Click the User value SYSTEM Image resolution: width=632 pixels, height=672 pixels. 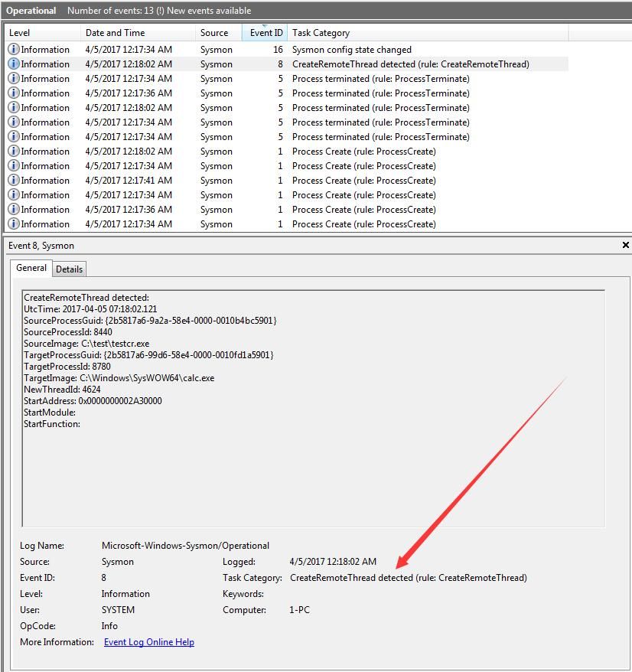pos(118,610)
